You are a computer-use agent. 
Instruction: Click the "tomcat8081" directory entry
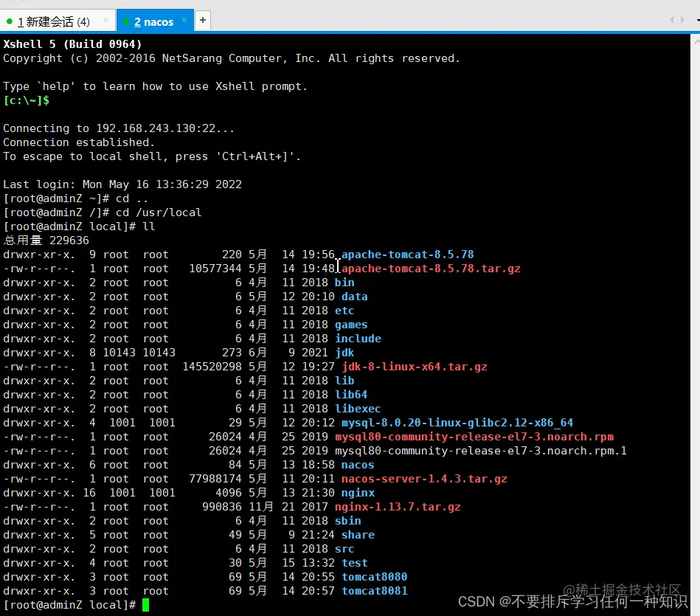375,591
